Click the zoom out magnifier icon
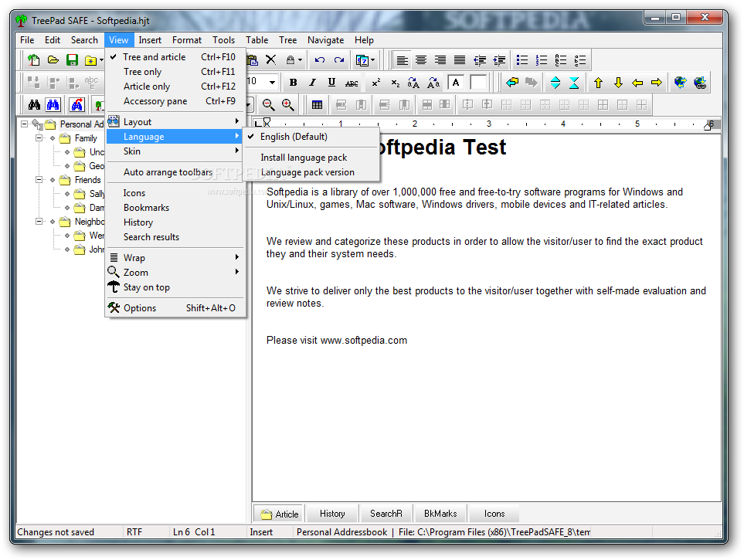The height and width of the screenshot is (560, 744). pyautogui.click(x=269, y=104)
